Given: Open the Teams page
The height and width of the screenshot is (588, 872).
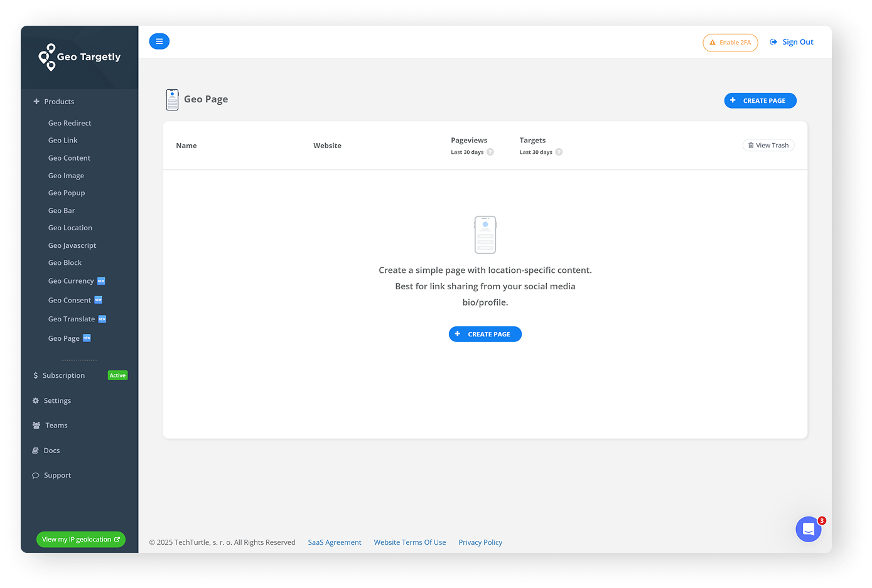Looking at the screenshot, I should pos(56,425).
